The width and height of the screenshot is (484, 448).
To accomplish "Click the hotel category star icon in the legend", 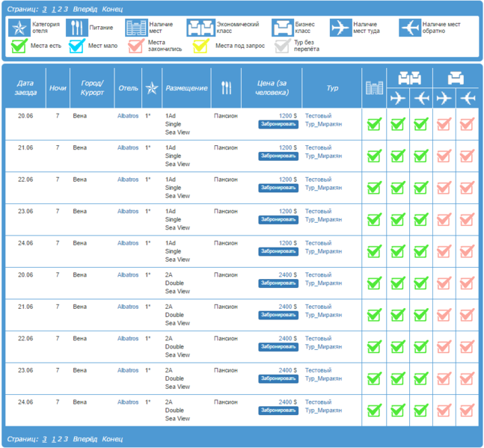I will pyautogui.click(x=19, y=28).
